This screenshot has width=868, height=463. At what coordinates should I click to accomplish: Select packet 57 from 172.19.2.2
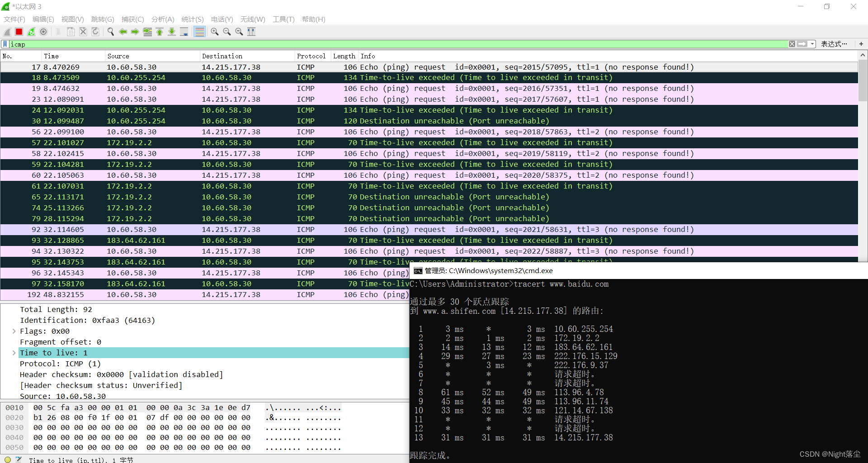pos(429,143)
